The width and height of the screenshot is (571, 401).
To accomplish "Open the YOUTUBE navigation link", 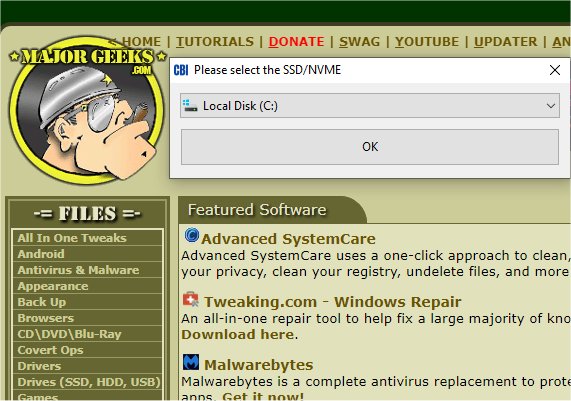I will 427,42.
